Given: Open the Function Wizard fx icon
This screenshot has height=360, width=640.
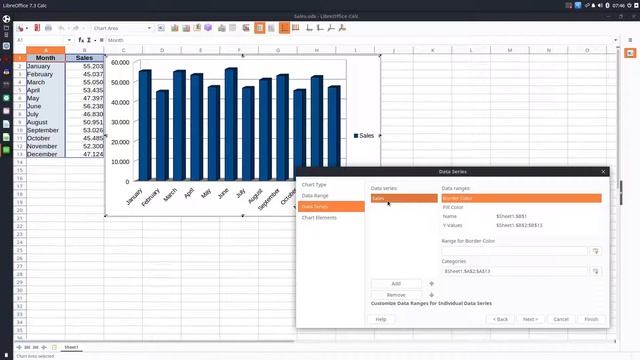Looking at the screenshot, I should tap(81, 40).
